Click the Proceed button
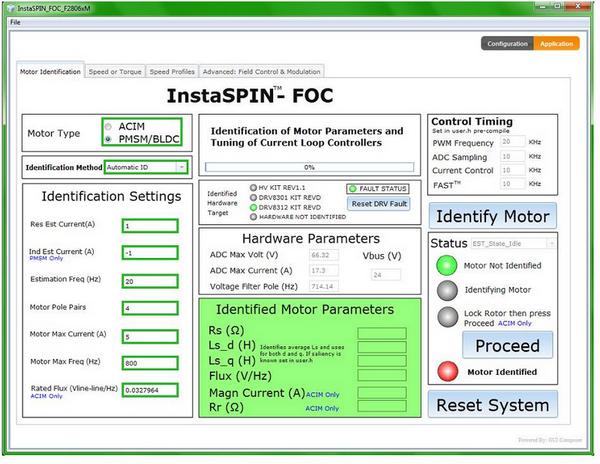The image size is (600, 464). point(507,345)
